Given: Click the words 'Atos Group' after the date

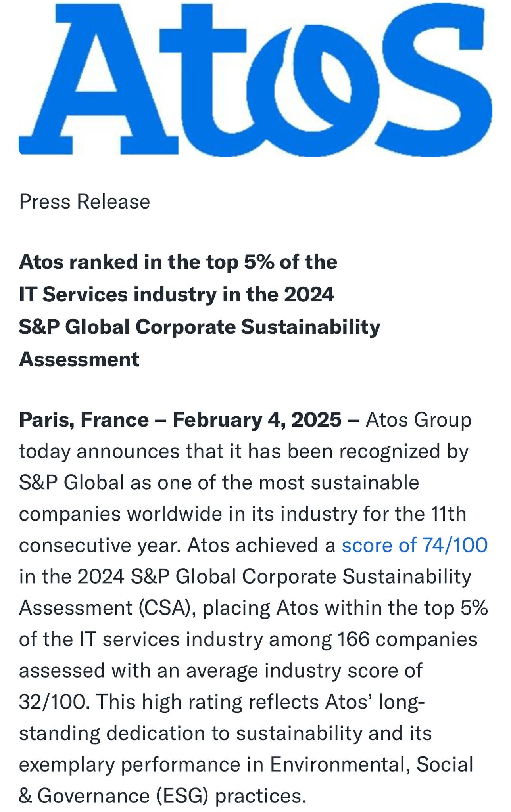Looking at the screenshot, I should pyautogui.click(x=419, y=420).
